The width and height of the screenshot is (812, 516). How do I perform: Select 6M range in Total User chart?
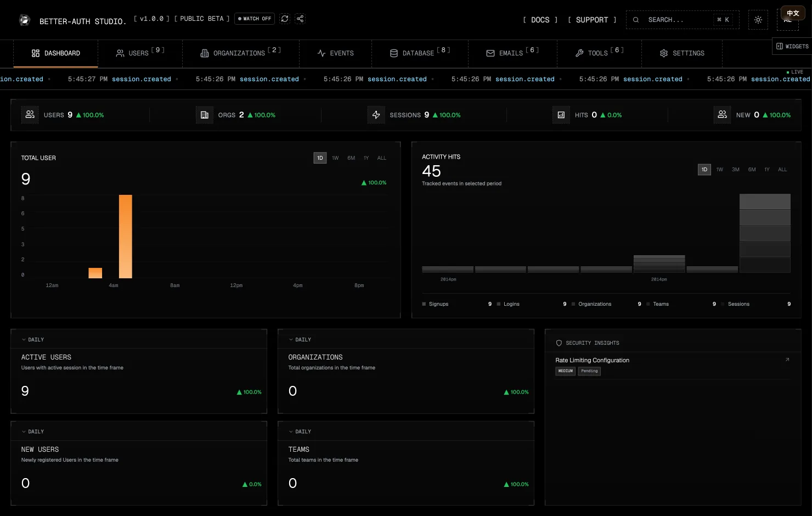point(351,158)
